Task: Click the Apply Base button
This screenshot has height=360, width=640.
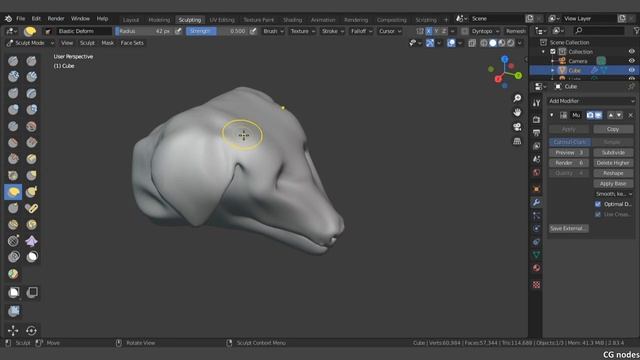Action: pyautogui.click(x=613, y=184)
